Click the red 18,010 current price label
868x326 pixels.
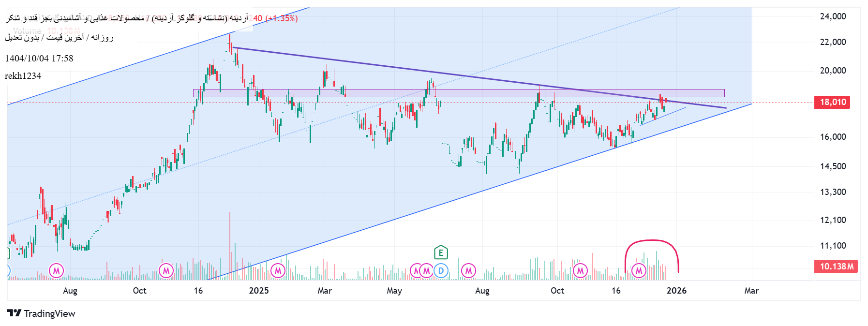click(x=832, y=102)
